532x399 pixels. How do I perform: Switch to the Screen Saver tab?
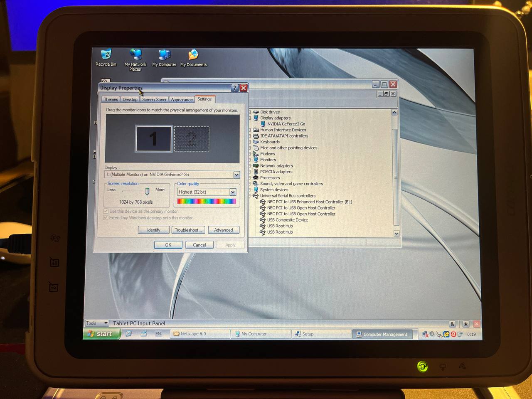154,100
